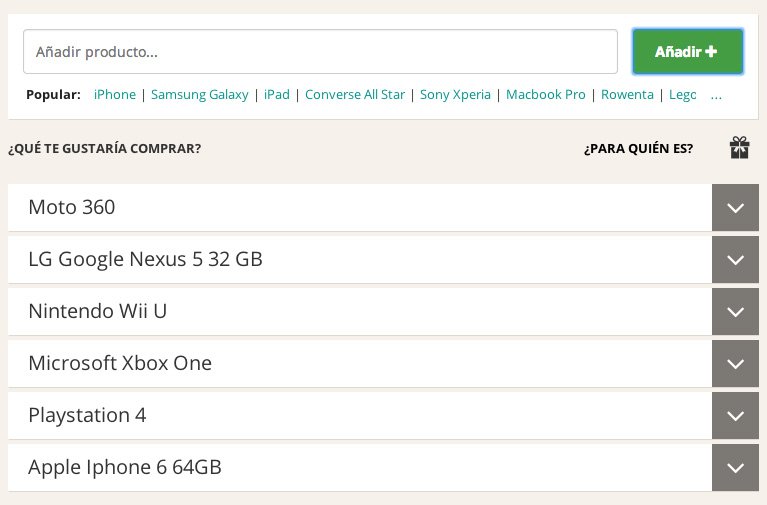Expand Apple Iphone 6 64GB row
This screenshot has width=767, height=505.
[735, 467]
